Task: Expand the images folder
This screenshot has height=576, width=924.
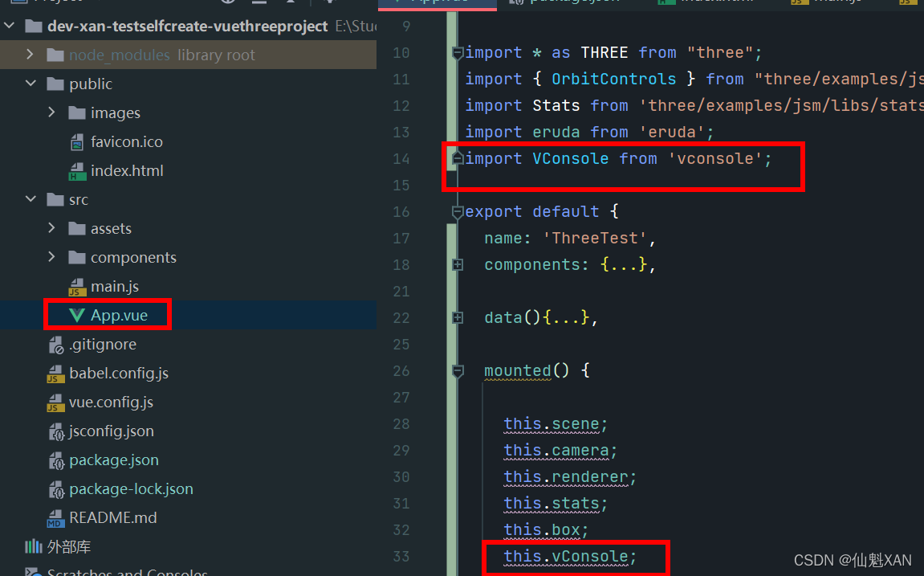Action: tap(52, 112)
